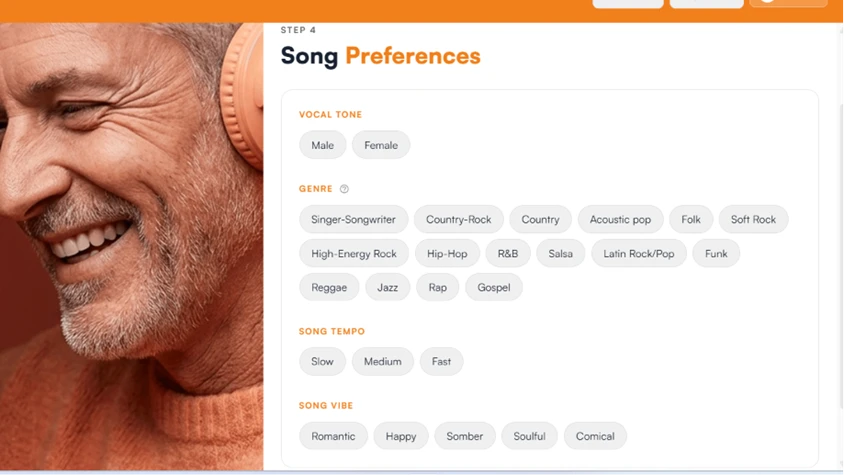Select High-Energy Rock genre

point(354,253)
